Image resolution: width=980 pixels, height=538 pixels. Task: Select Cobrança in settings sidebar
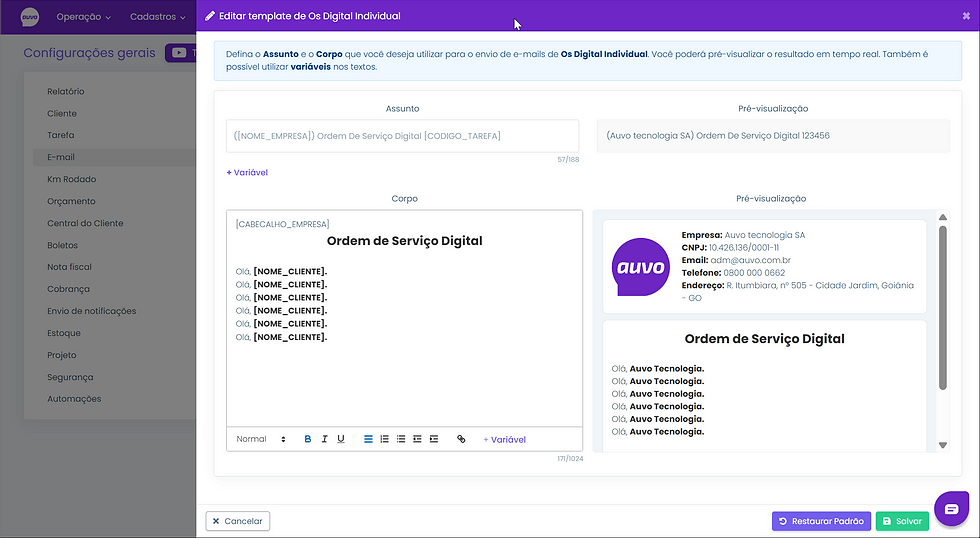click(x=68, y=289)
